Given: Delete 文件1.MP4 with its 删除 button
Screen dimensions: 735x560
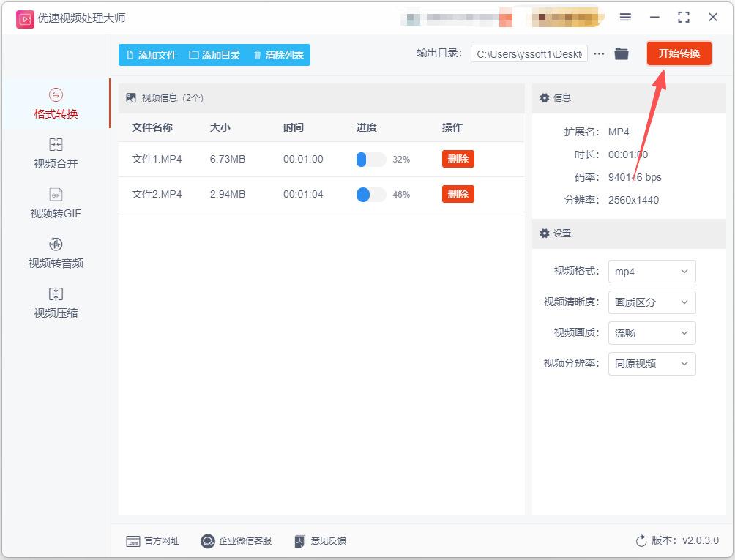Looking at the screenshot, I should pos(458,159).
